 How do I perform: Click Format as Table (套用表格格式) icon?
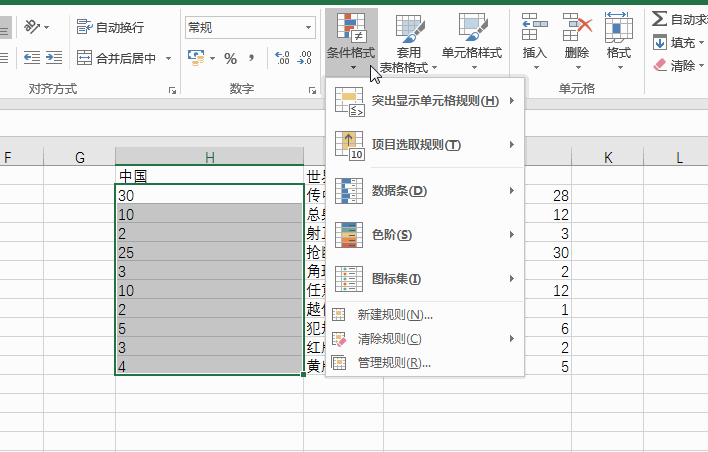[410, 28]
